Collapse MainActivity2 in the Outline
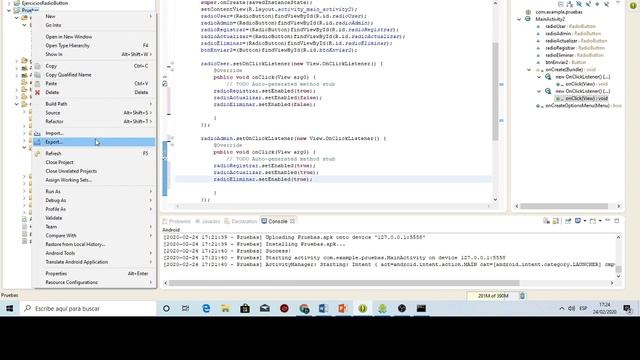Viewport: 640px width, 360px height. (519, 19)
